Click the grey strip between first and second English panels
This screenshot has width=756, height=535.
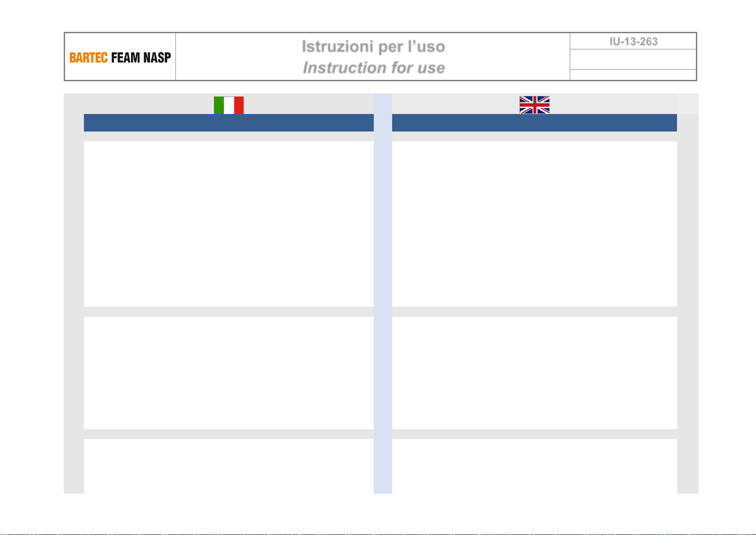(x=534, y=312)
